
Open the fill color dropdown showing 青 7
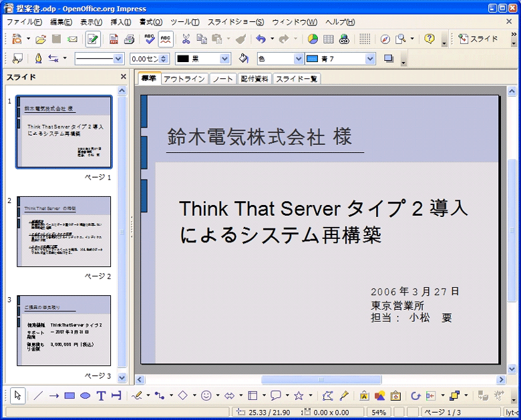pyautogui.click(x=371, y=59)
